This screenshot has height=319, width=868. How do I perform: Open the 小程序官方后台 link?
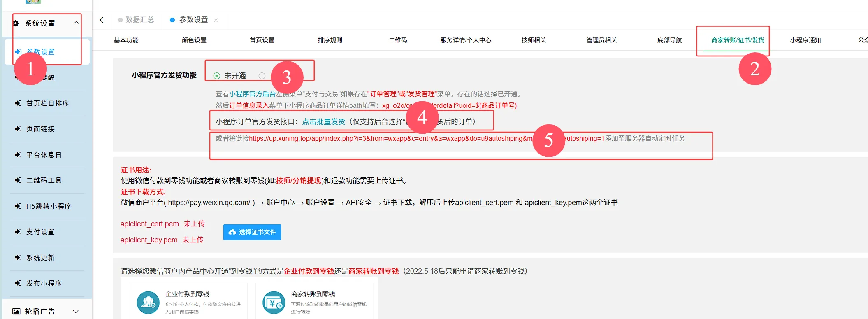252,94
